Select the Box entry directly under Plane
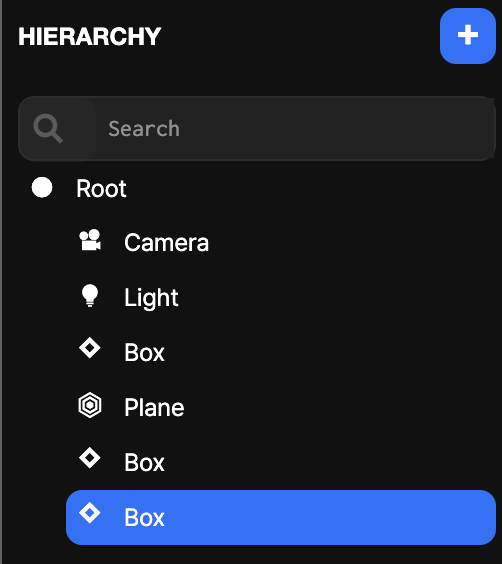This screenshot has height=564, width=502. (x=144, y=463)
